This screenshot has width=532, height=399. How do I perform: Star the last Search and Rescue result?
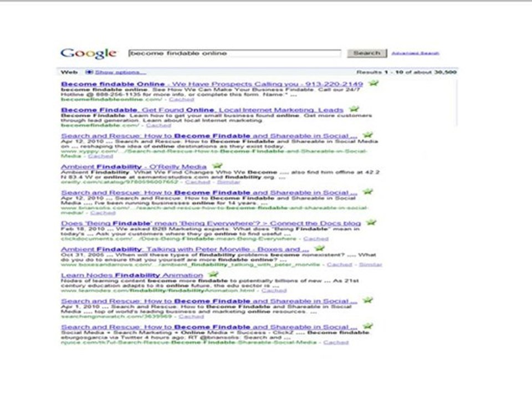(368, 326)
